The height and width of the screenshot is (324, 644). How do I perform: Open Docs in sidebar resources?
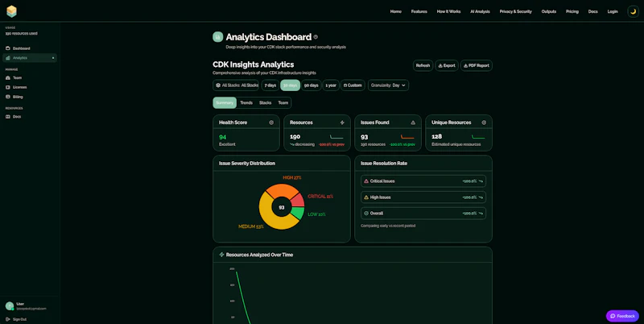point(30,117)
